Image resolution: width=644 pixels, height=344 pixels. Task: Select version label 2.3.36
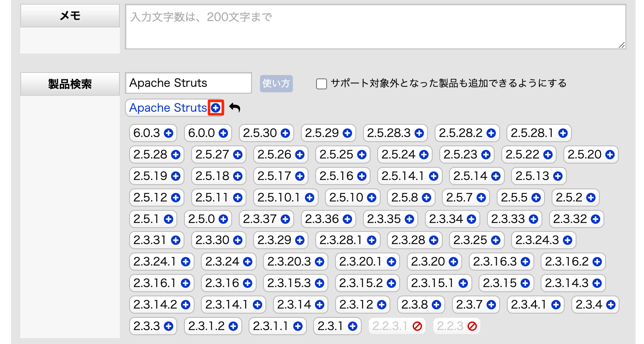322,219
